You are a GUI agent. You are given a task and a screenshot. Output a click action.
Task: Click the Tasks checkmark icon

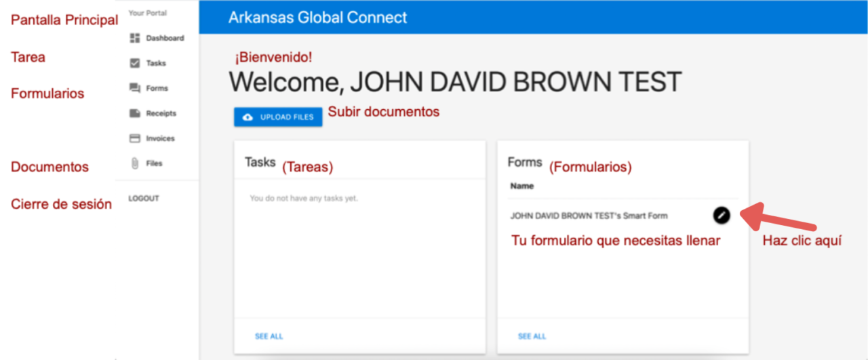(134, 63)
